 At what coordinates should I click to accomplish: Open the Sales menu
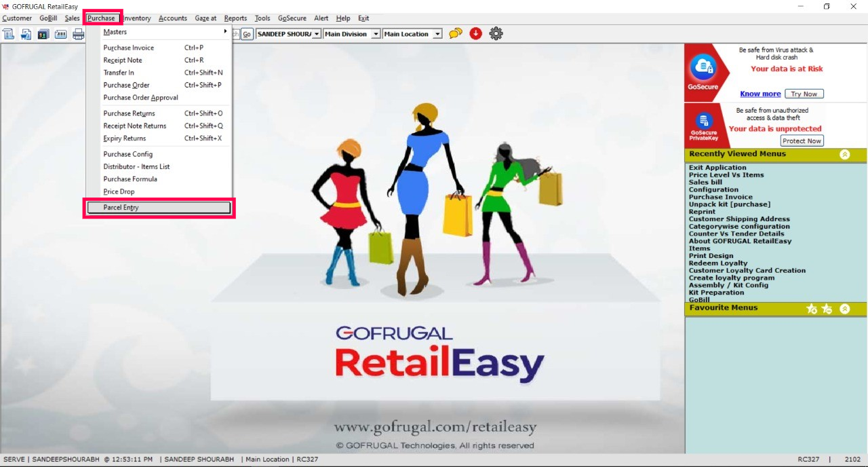click(73, 18)
